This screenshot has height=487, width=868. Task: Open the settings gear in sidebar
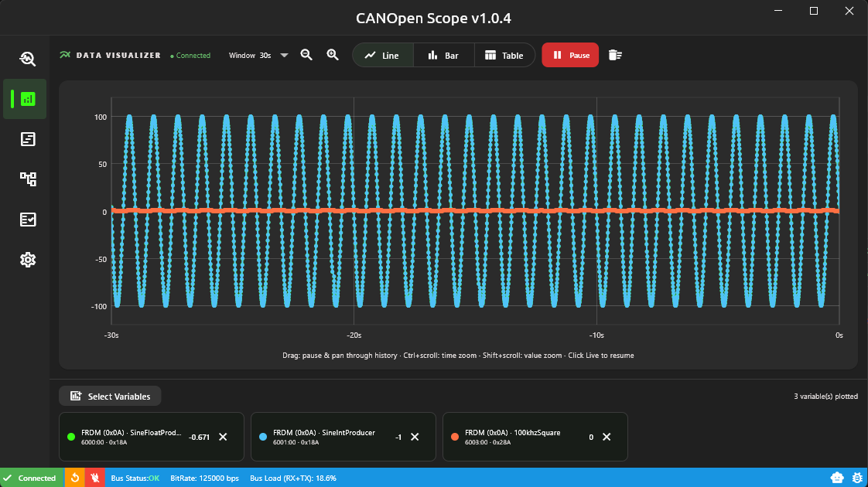28,260
